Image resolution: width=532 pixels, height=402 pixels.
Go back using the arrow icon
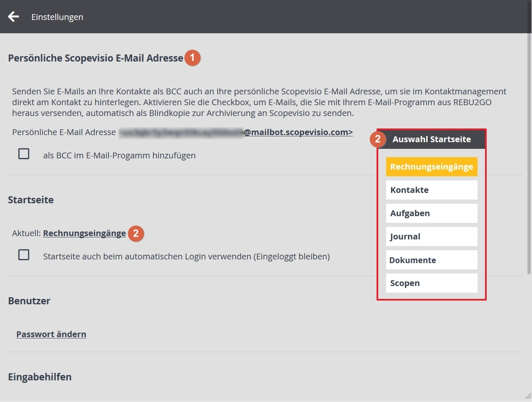(13, 17)
